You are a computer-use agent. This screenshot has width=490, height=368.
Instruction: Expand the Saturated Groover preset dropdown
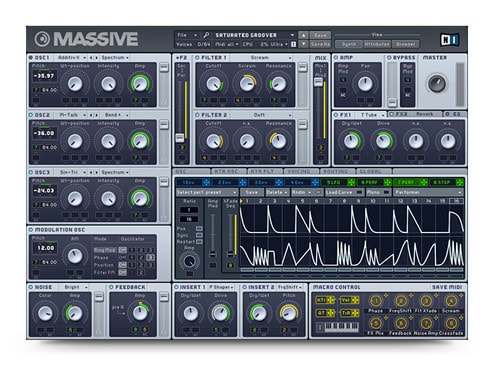coord(292,35)
